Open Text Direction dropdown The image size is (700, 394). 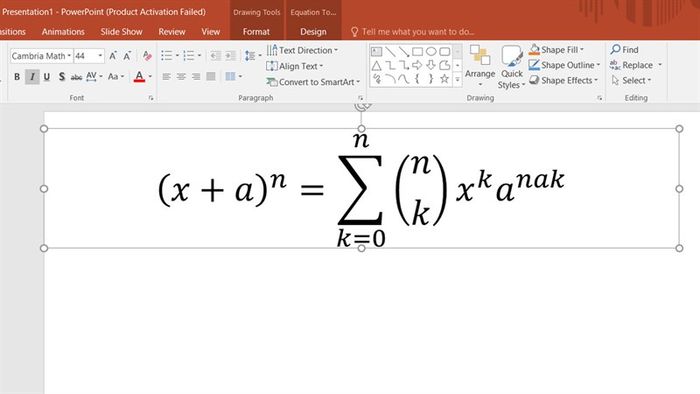click(x=302, y=50)
